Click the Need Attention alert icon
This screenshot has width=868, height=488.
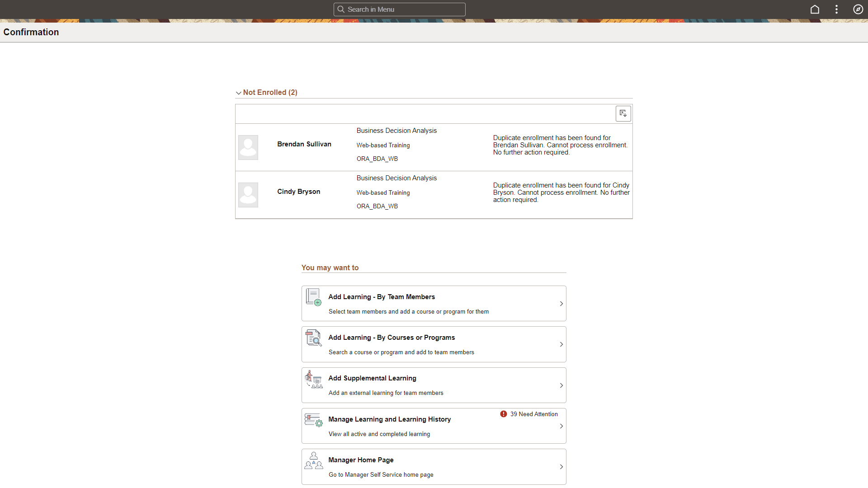point(503,414)
